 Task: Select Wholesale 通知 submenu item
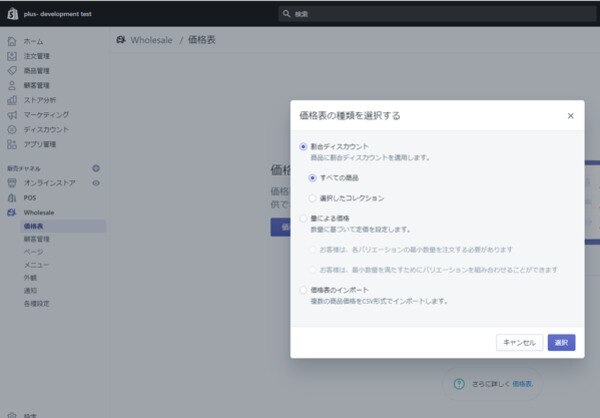[30, 291]
